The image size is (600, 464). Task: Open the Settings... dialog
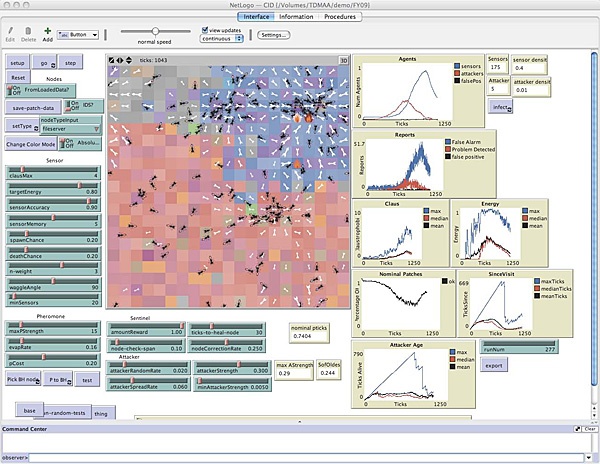[x=274, y=35]
